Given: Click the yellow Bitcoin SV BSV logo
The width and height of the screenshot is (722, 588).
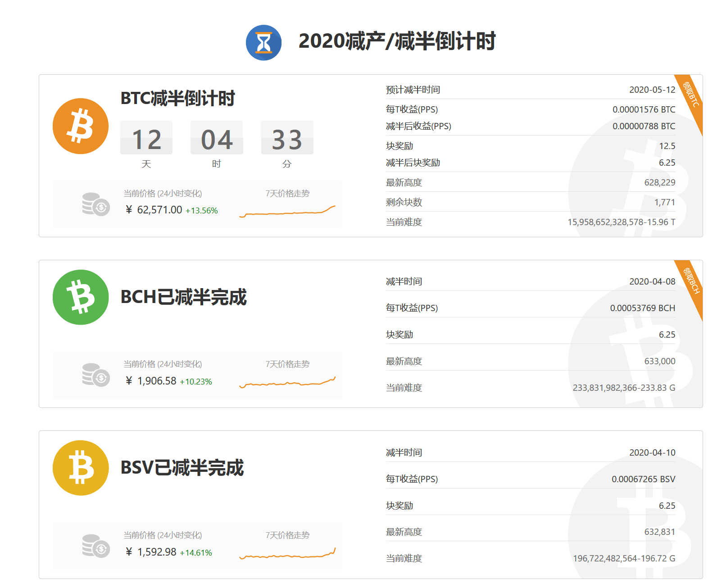Looking at the screenshot, I should coord(81,468).
